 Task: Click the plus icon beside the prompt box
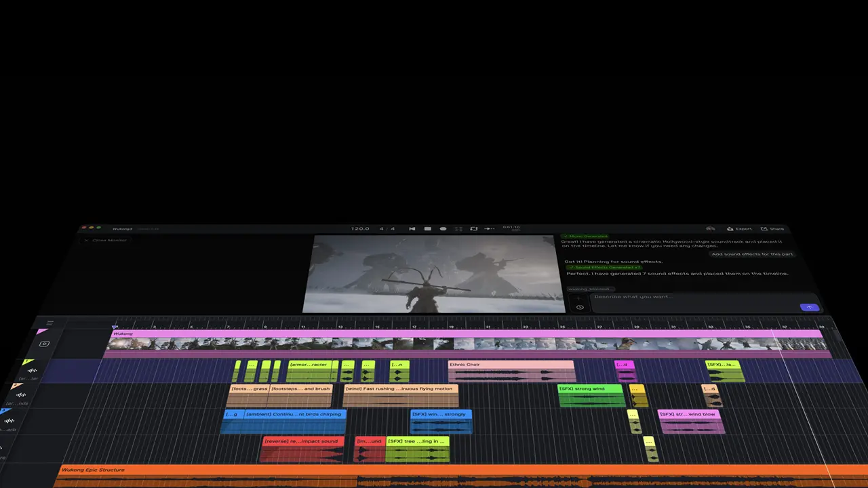coord(578,297)
